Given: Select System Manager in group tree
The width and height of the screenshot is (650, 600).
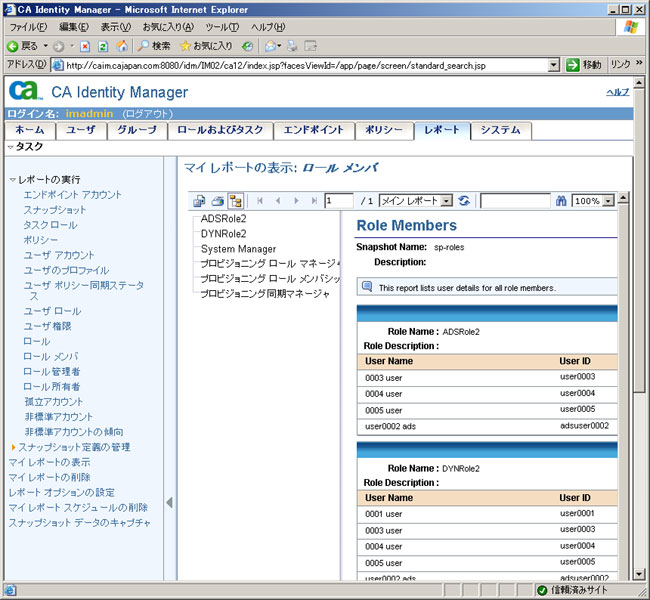Looking at the screenshot, I should 238,249.
